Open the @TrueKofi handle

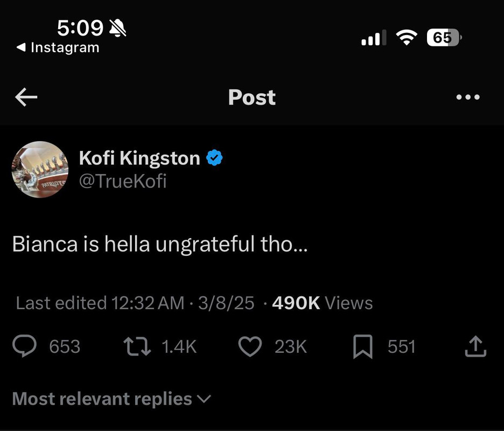pyautogui.click(x=123, y=182)
